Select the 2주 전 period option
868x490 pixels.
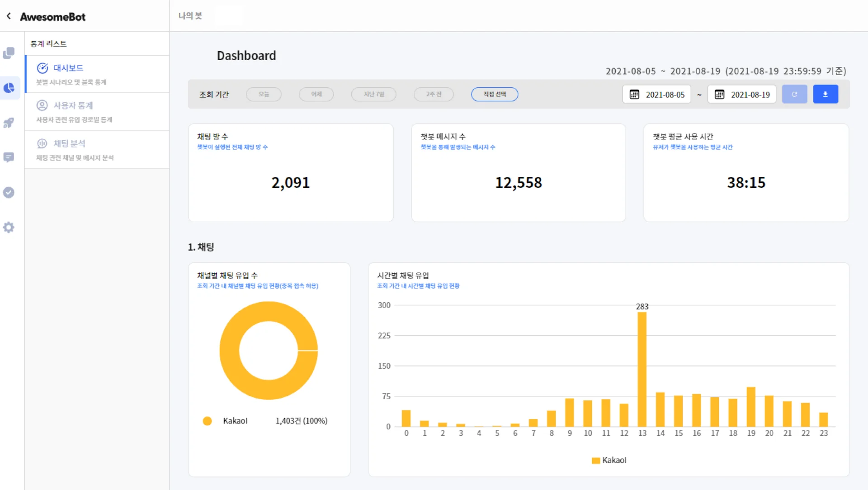[x=433, y=94]
